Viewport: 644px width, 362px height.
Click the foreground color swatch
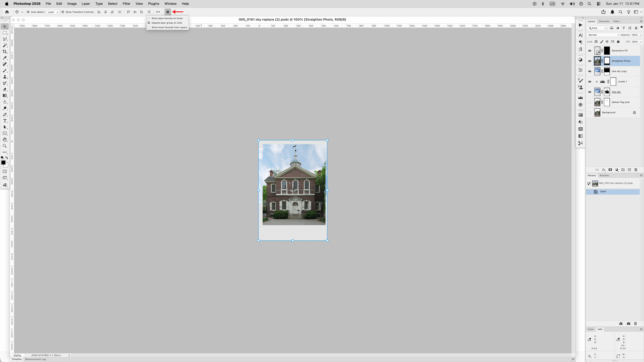coord(3,163)
